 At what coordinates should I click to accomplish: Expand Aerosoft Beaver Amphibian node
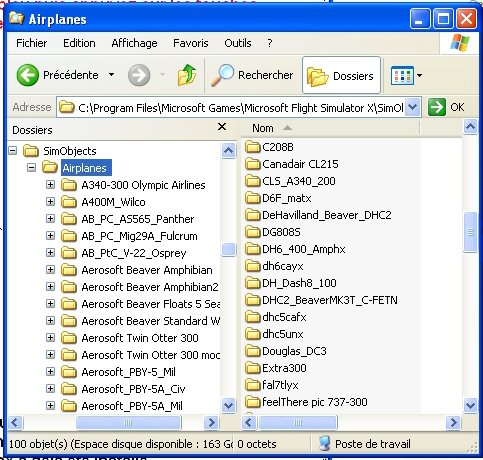50,270
